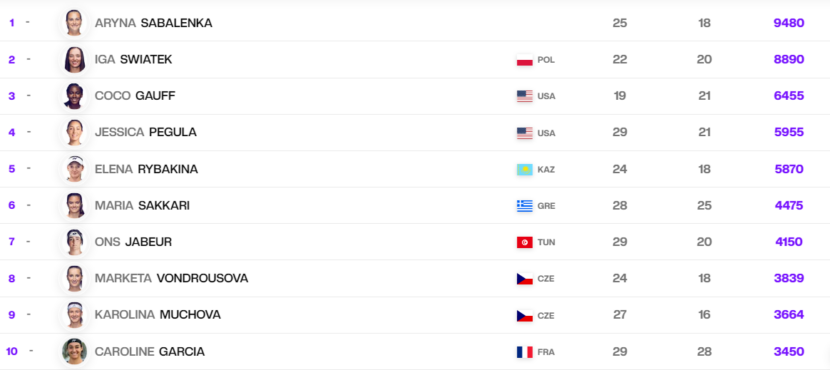The image size is (830, 370).
Task: Select Karolina Muchova's headshot
Action: click(74, 315)
